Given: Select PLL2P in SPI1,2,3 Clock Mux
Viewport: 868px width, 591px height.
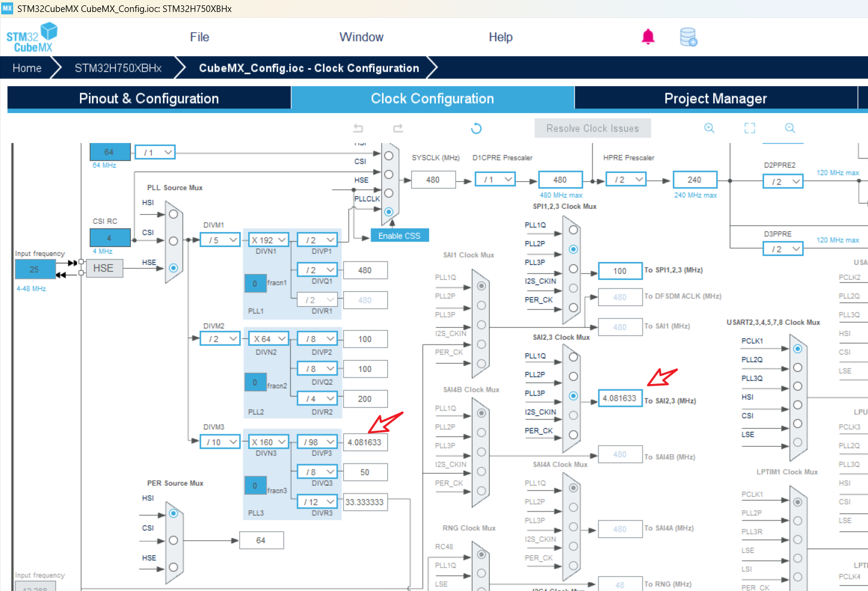Looking at the screenshot, I should point(573,249).
